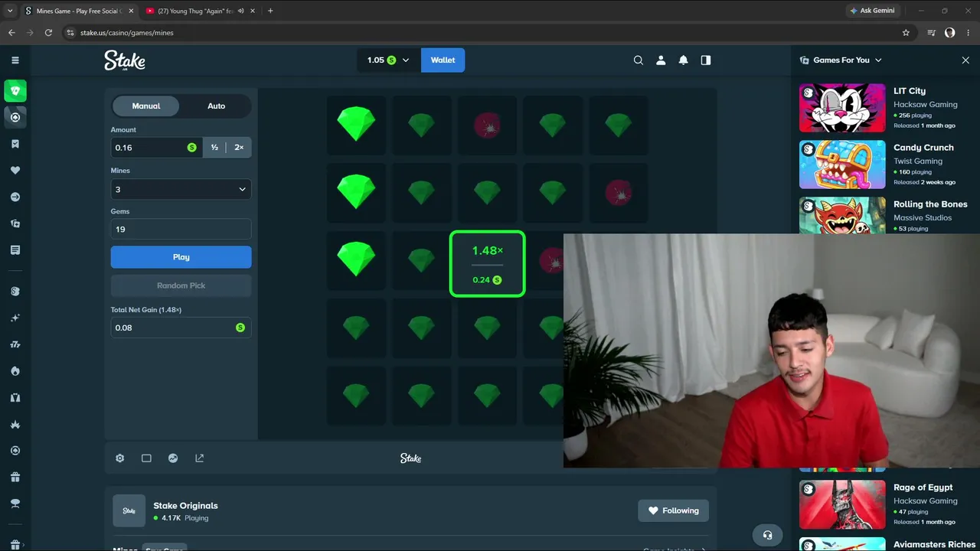The width and height of the screenshot is (980, 551).
Task: Open the 777 slots icon in sidebar
Action: coord(15,344)
